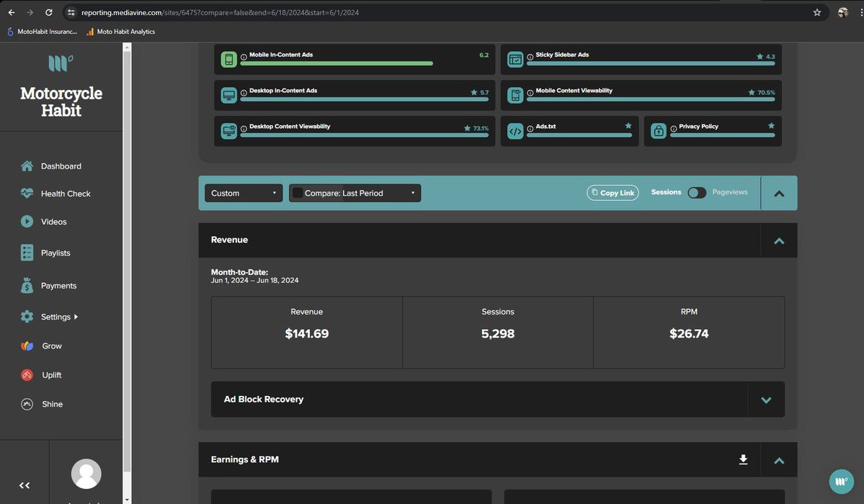Image resolution: width=864 pixels, height=504 pixels.
Task: Open the Compare: Last Period dropdown
Action: [x=355, y=193]
